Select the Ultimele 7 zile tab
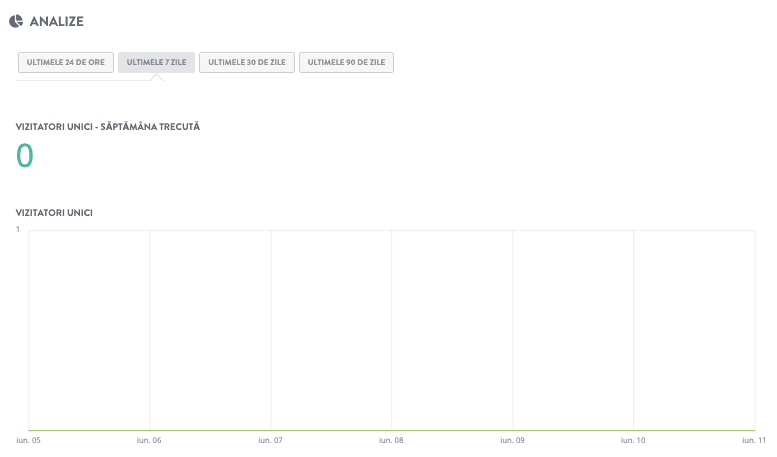This screenshot has width=777, height=457. point(156,62)
